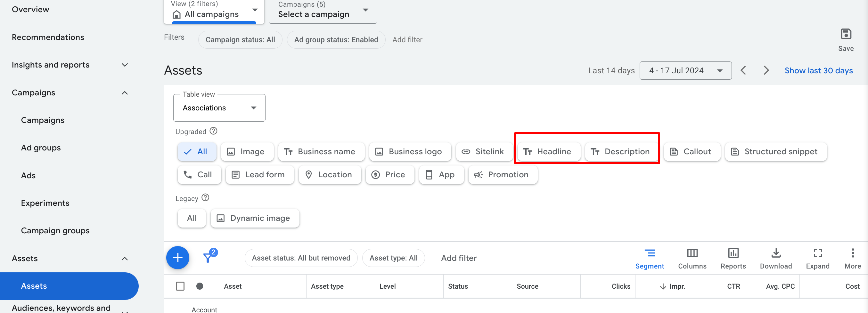Go to Recommendations in the sidebar

click(x=48, y=37)
